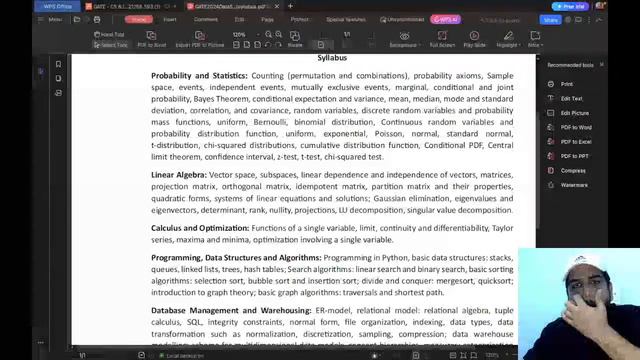Screen dimensions: 640x360
Task: Click the search field in ribbon
Action: point(501,20)
